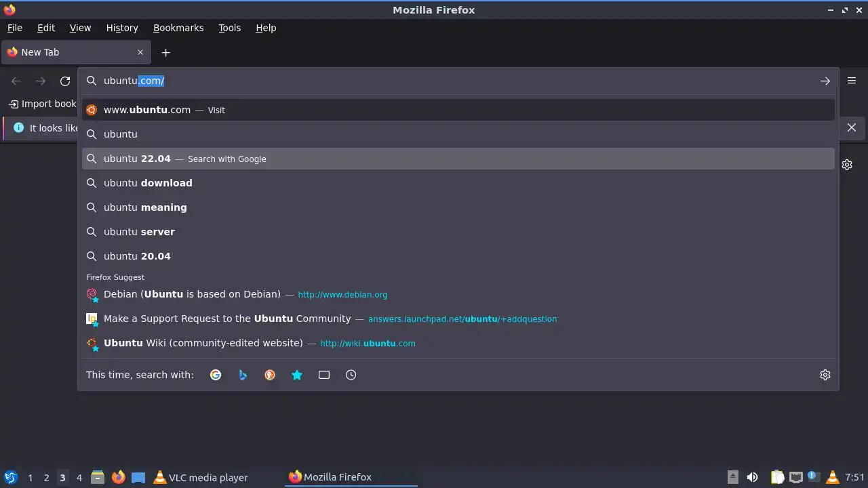
Task: Open the Edit menu
Action: coord(46,28)
